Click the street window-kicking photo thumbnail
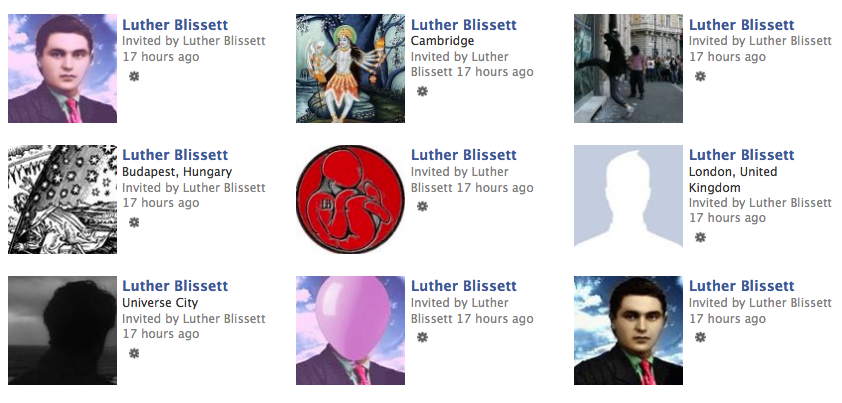842x403 pixels. pos(628,68)
